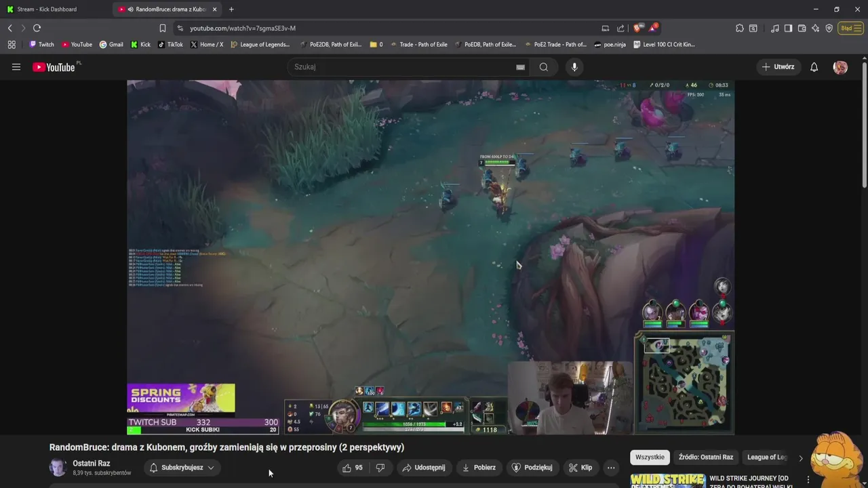
Task: Expand the Subskrybujesz subscription dropdown
Action: (182, 468)
